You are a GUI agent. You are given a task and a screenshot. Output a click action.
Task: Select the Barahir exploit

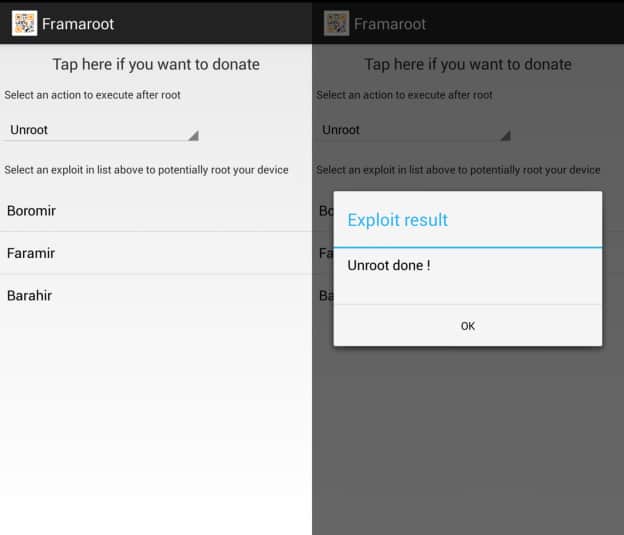tap(156, 296)
